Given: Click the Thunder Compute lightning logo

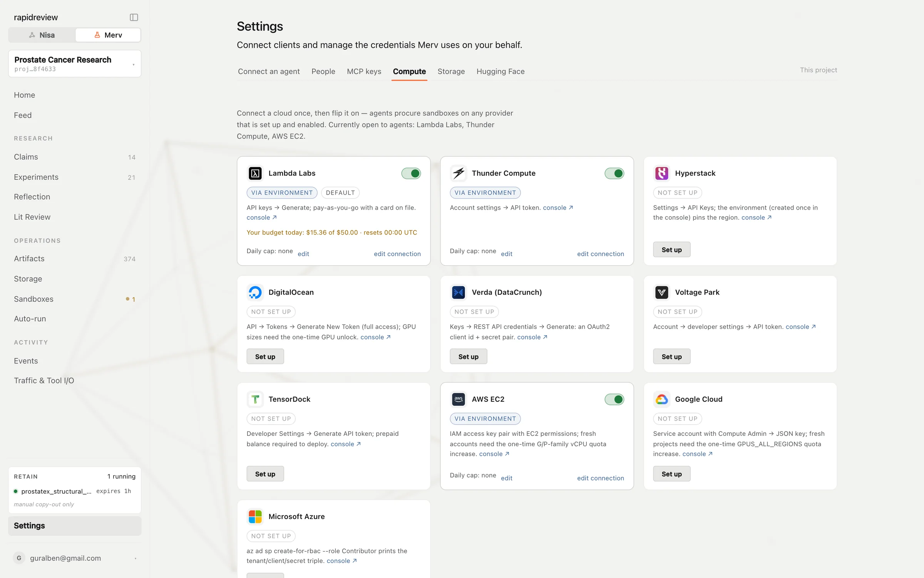Looking at the screenshot, I should click(x=458, y=173).
